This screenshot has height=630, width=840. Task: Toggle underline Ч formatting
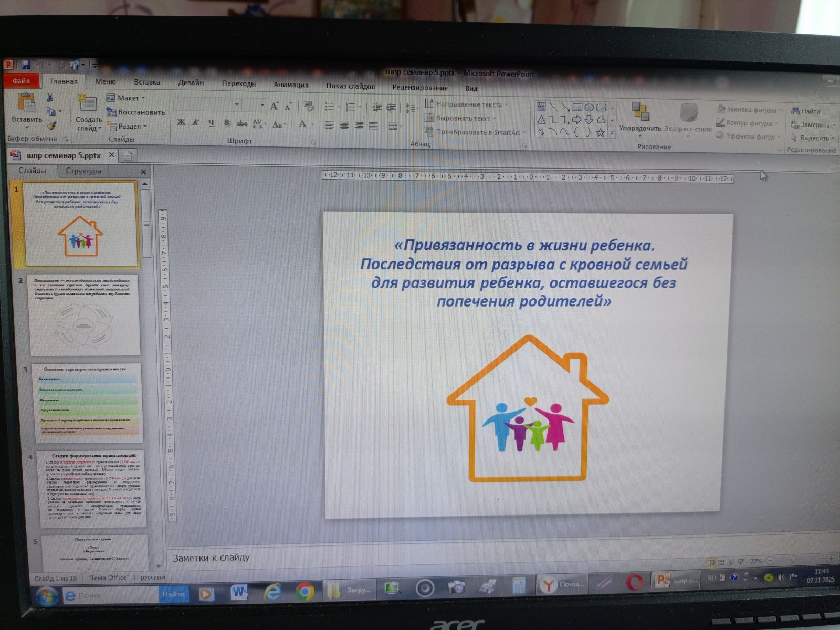[x=211, y=123]
